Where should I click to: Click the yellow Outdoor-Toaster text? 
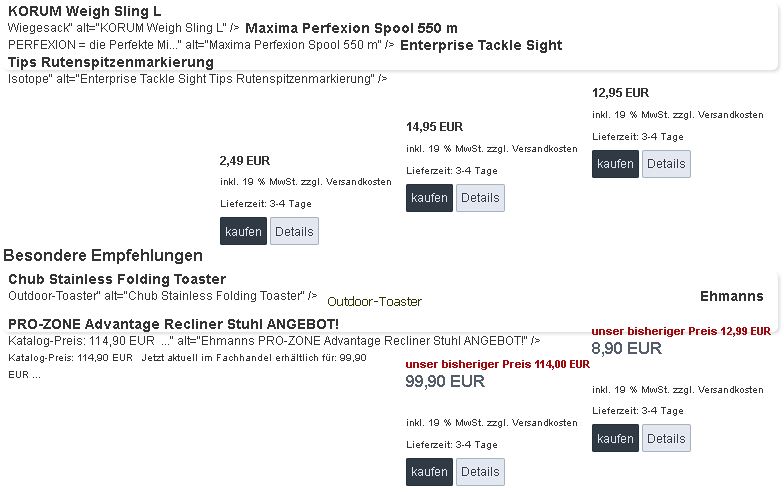374,302
